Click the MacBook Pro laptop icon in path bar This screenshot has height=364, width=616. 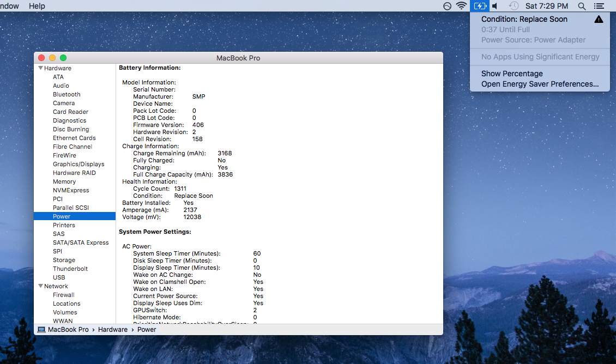pos(41,330)
